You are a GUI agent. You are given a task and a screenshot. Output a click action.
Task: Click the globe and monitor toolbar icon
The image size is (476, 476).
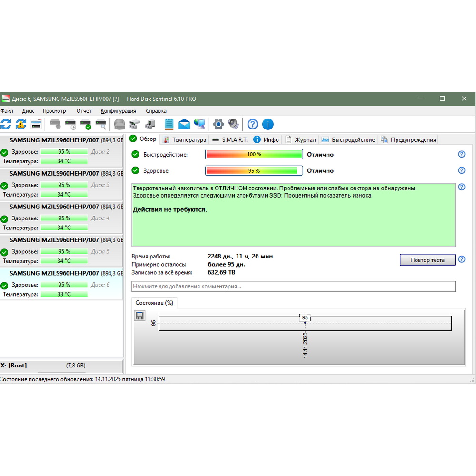point(200,124)
